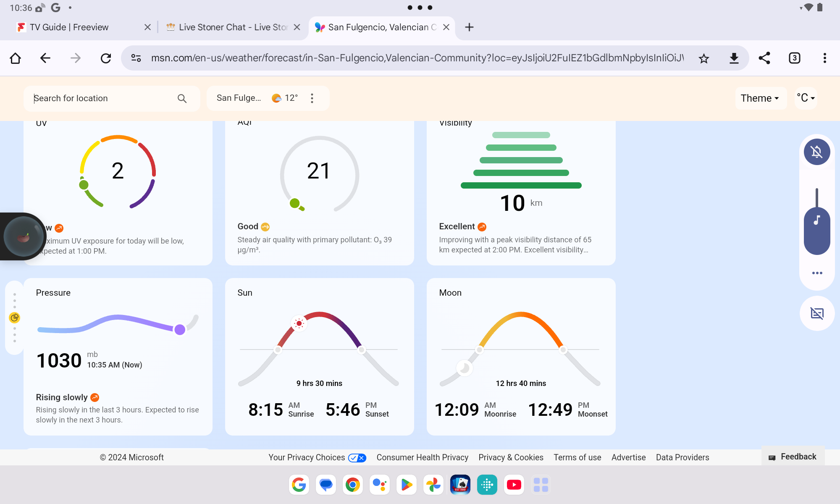The width and height of the screenshot is (840, 504).
Task: Change temperature unit °C dropdown
Action: (806, 98)
